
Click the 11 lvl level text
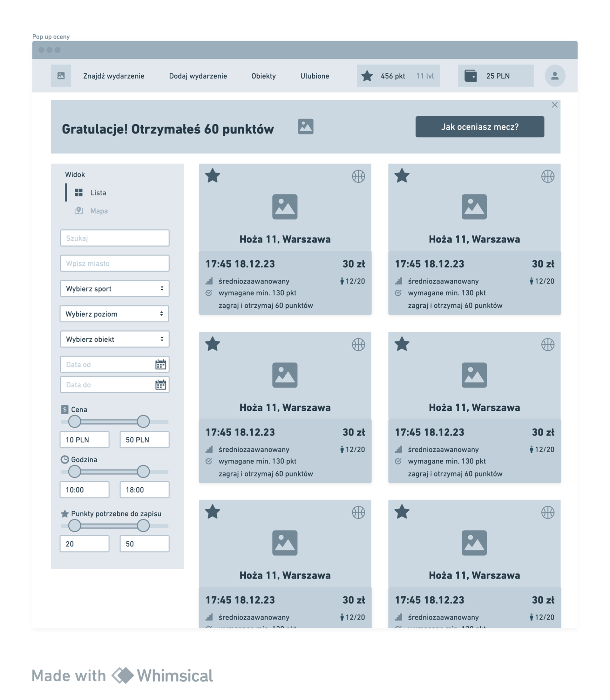click(425, 76)
